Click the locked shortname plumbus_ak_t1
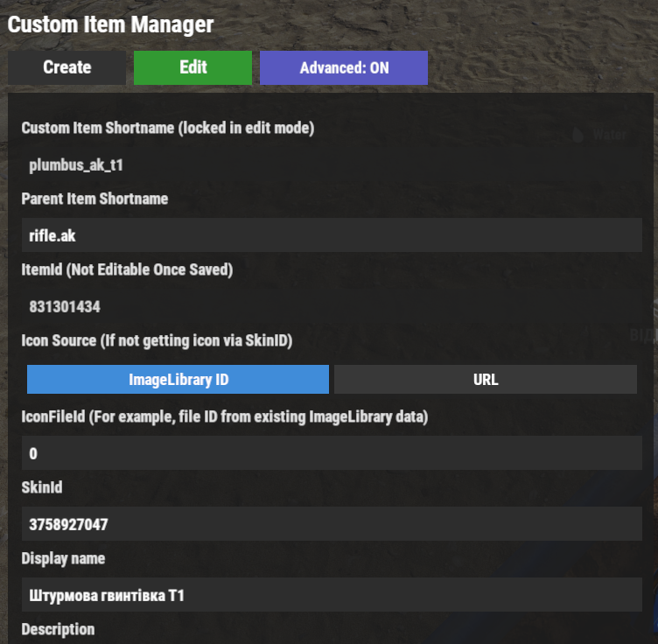Screen dimensions: 658x644 tap(76, 164)
